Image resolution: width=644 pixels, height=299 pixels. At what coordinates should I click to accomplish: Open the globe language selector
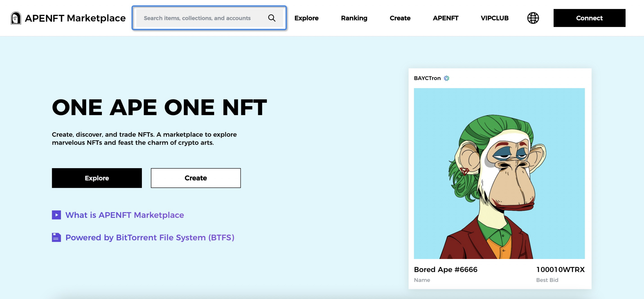533,18
